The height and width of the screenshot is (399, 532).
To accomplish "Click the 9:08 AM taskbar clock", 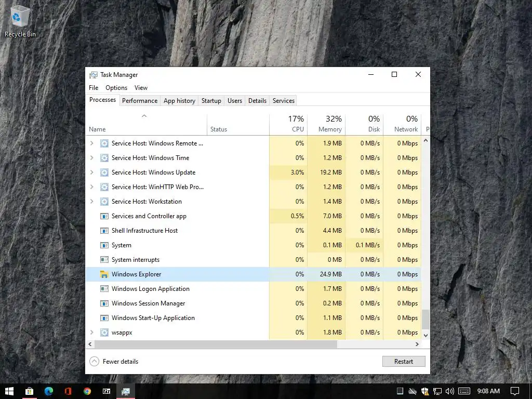I will click(488, 391).
